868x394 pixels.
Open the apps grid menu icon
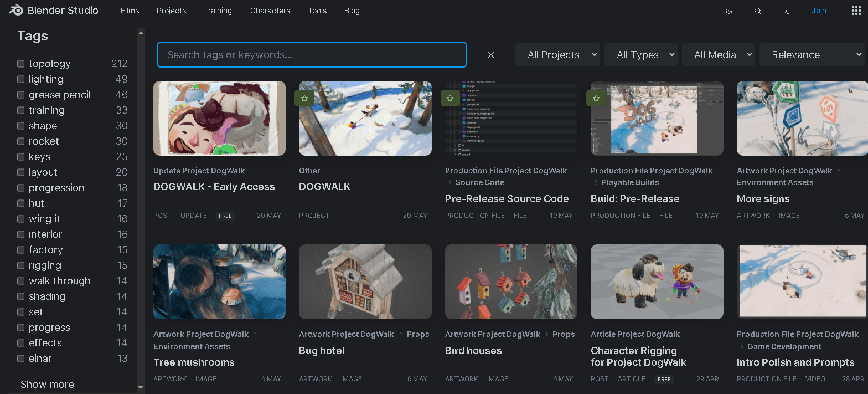point(856,11)
